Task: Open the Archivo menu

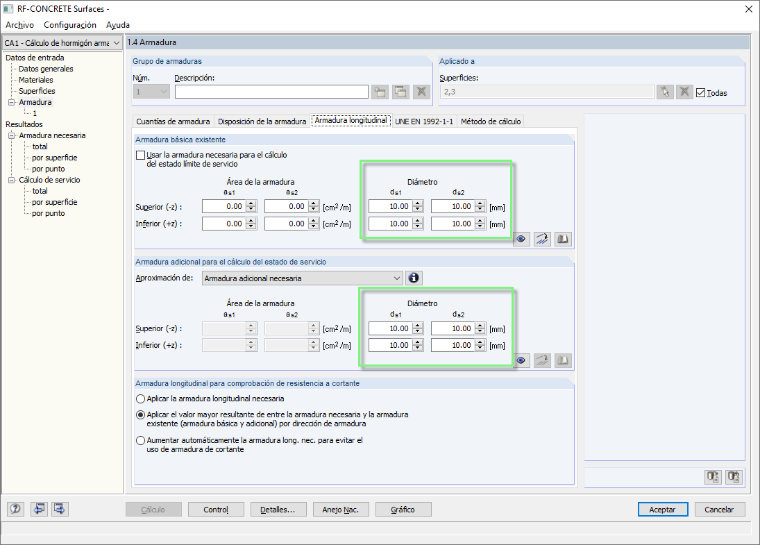Action: pos(19,25)
